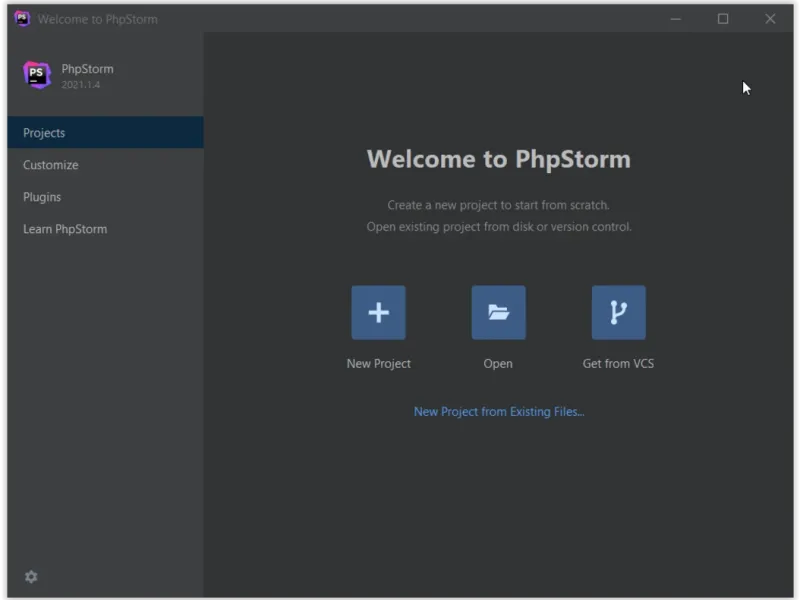Close the Welcome to PhpStorm window
This screenshot has width=800, height=600.
(770, 19)
